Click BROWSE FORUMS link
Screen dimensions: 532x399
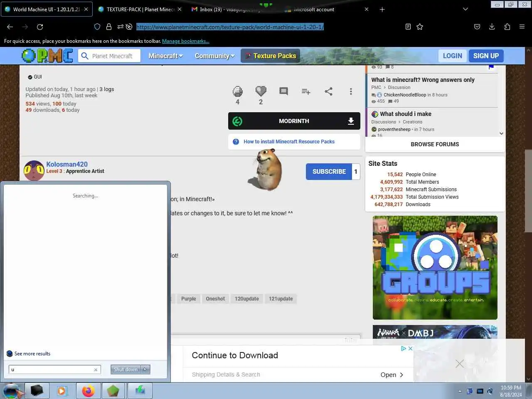(x=435, y=144)
